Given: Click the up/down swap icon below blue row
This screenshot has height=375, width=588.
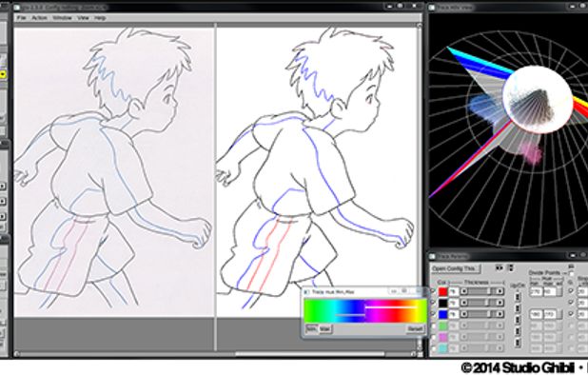Looking at the screenshot, I should coord(518,320).
